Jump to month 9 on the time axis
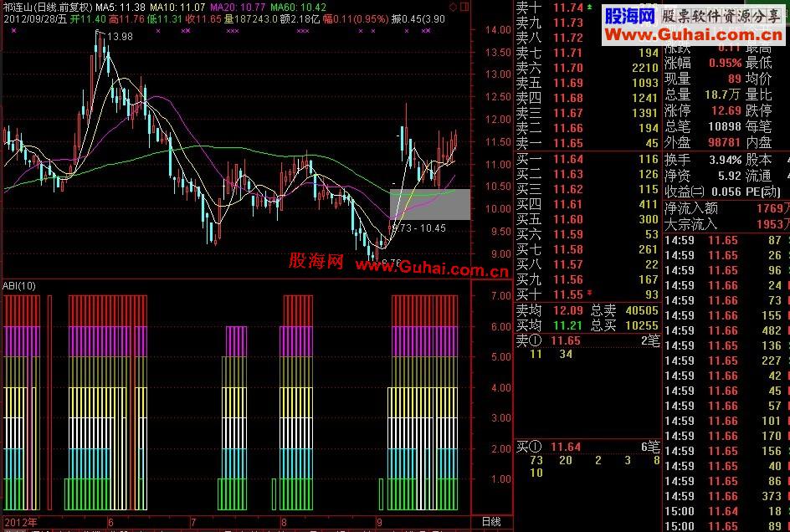This screenshot has width=790, height=532. [x=379, y=523]
